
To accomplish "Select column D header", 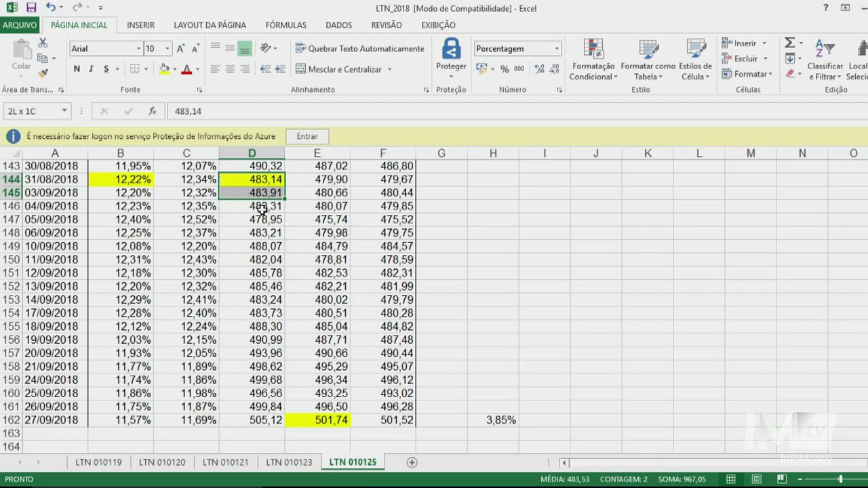I will click(x=252, y=154).
